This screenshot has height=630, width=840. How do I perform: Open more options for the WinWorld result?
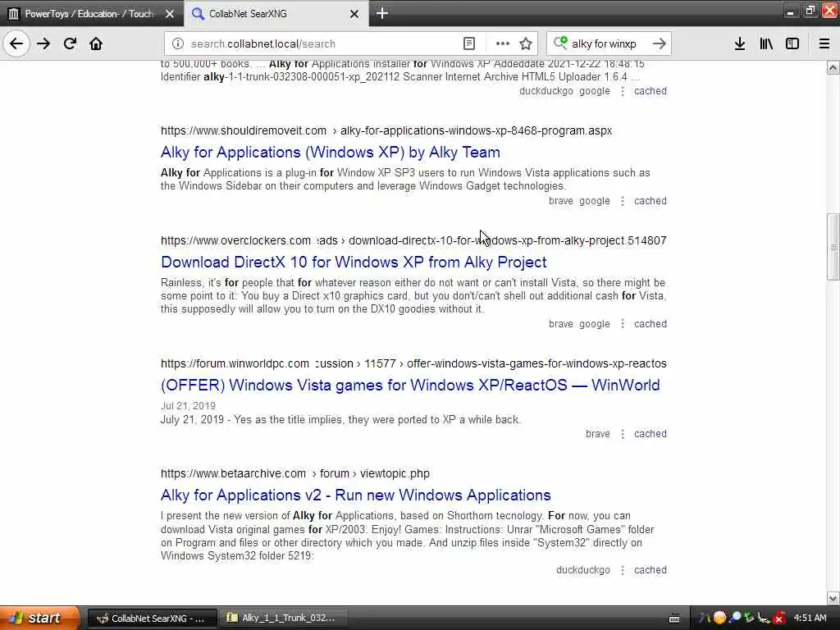click(622, 434)
